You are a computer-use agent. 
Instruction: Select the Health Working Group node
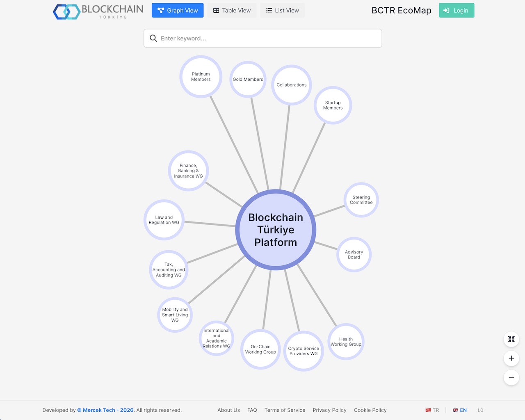(346, 342)
